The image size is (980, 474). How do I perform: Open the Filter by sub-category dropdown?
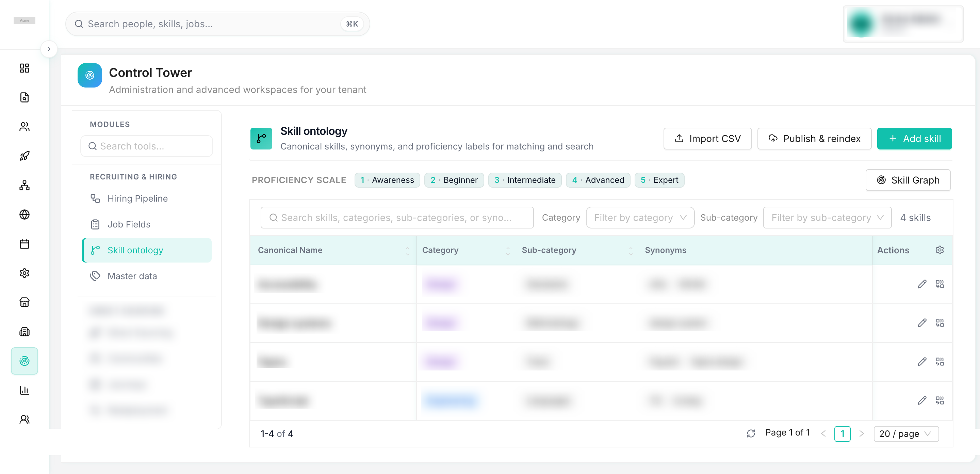pyautogui.click(x=827, y=218)
